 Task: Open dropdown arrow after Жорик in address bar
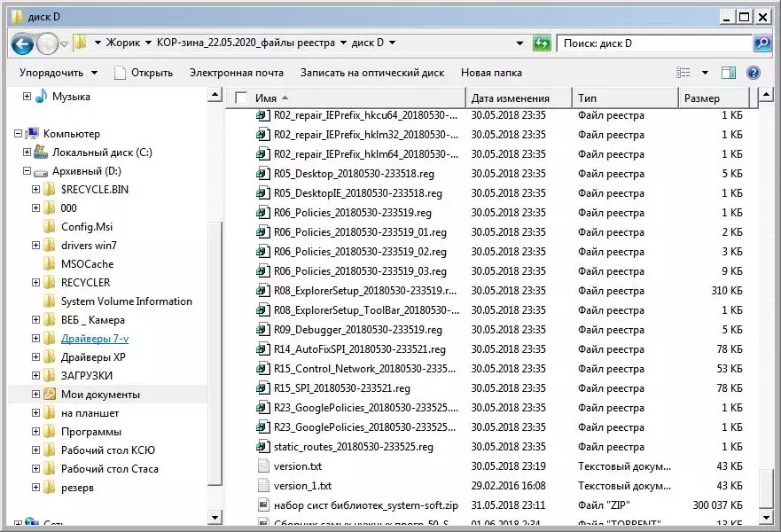tap(148, 43)
